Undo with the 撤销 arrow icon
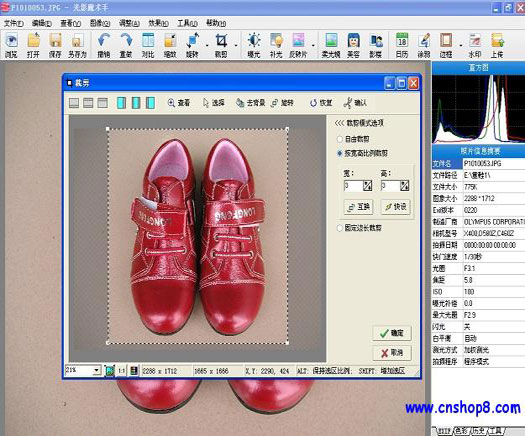The height and width of the screenshot is (436, 525). click(x=104, y=45)
